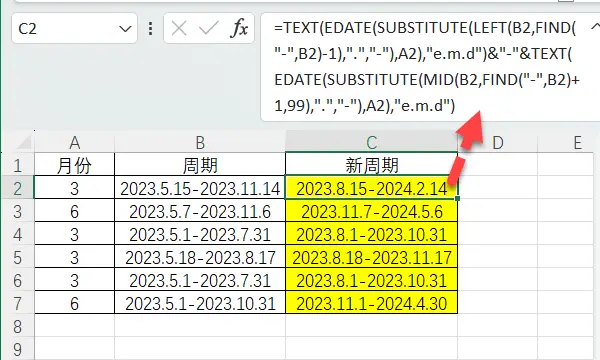Click empty cell E1

pos(566,165)
